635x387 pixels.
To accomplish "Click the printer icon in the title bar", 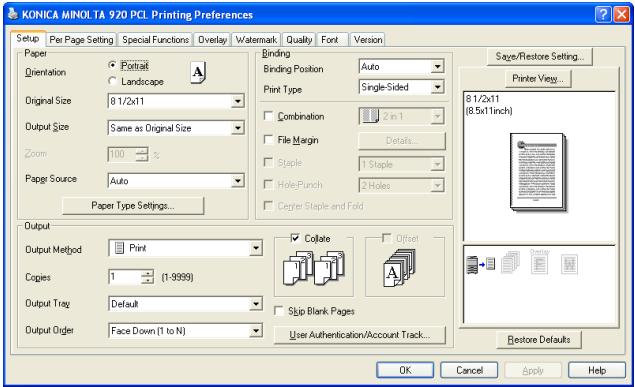I will pos(13,14).
